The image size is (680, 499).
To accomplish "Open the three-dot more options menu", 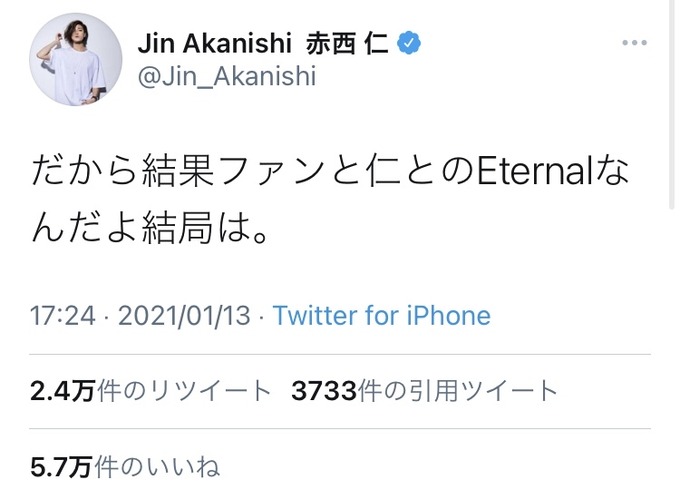I will [x=634, y=42].
